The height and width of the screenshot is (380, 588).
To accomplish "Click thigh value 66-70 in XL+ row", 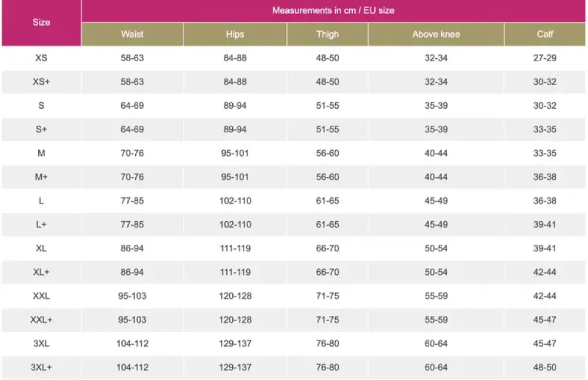I will coord(328,272).
